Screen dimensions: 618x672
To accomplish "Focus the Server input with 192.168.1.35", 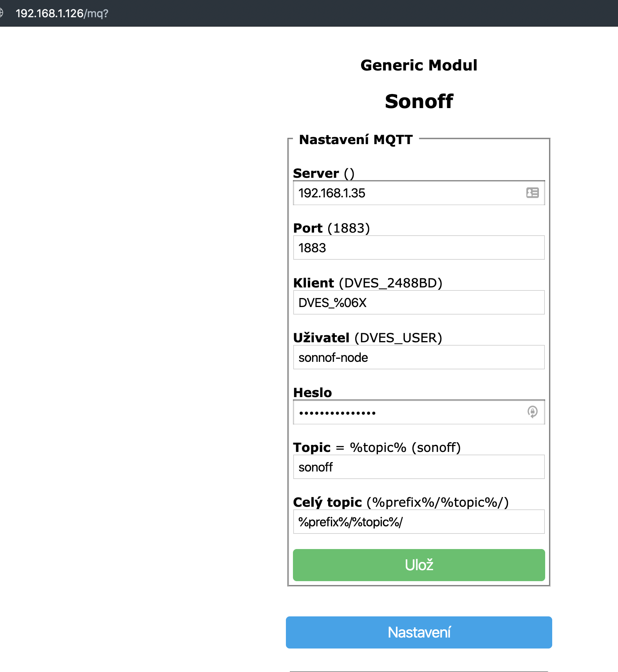I will [x=407, y=193].
